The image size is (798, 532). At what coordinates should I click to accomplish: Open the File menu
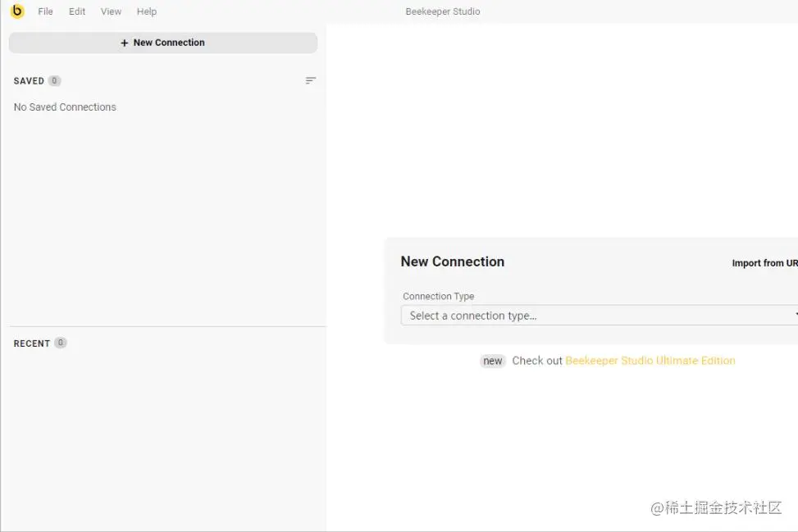[x=45, y=11]
